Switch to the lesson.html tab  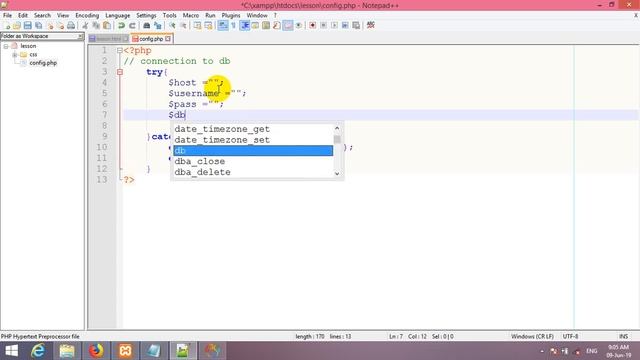coord(109,39)
